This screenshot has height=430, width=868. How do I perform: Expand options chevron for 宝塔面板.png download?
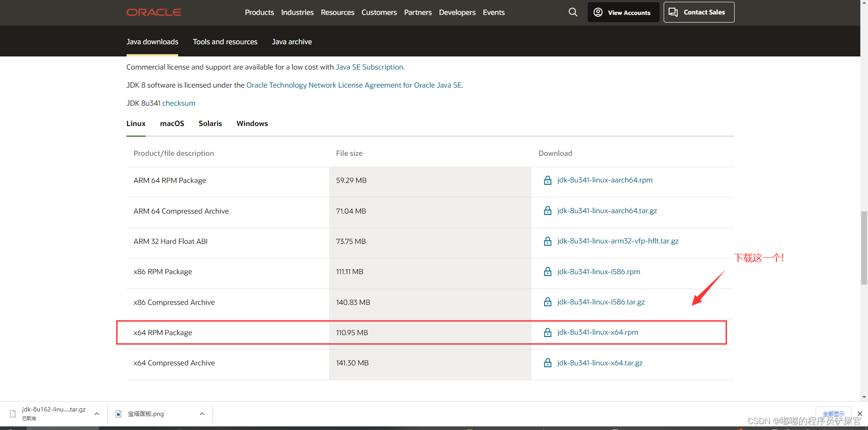(202, 414)
